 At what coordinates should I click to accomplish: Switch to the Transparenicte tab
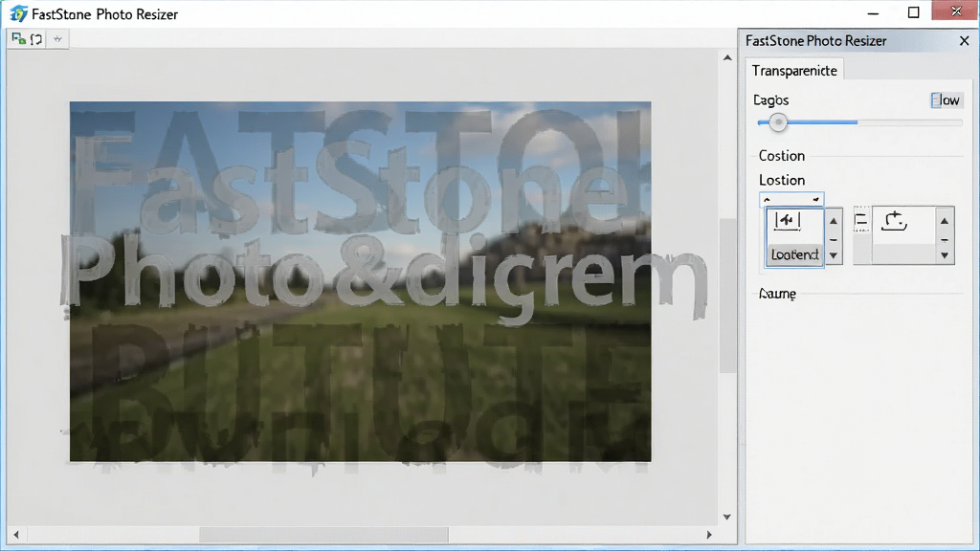(x=794, y=71)
